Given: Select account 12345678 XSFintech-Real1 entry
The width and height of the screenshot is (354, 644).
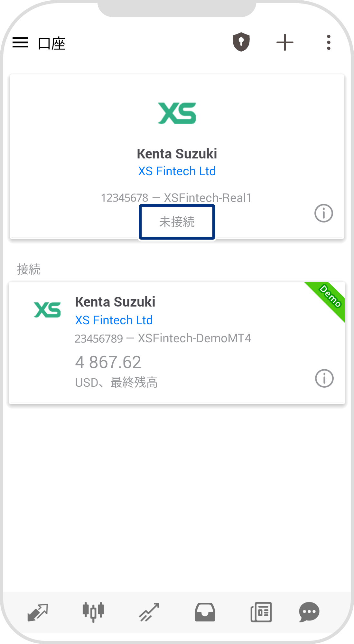Looking at the screenshot, I should pyautogui.click(x=177, y=198).
